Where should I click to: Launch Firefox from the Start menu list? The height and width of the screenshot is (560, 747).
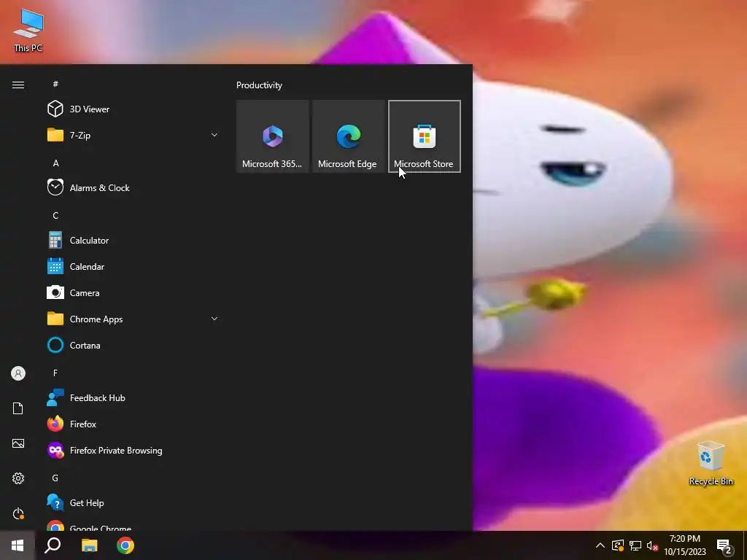[133, 424]
